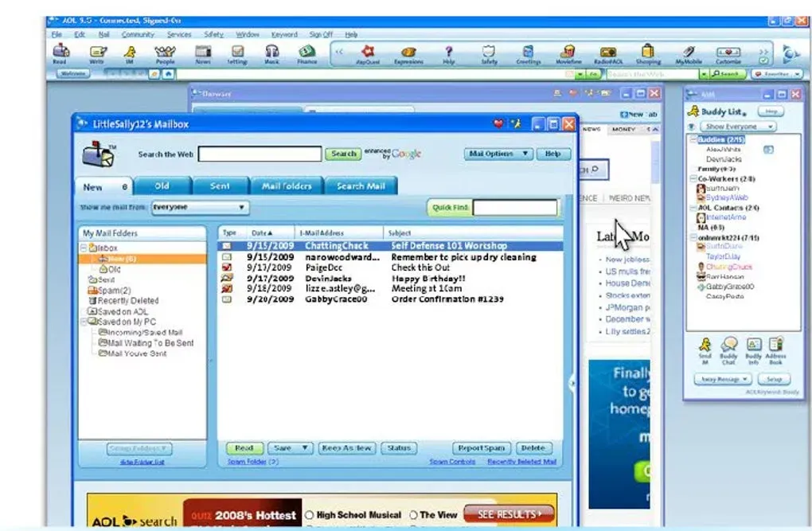Switch to the Sent mail tab
This screenshot has height=531, width=812.
220,186
